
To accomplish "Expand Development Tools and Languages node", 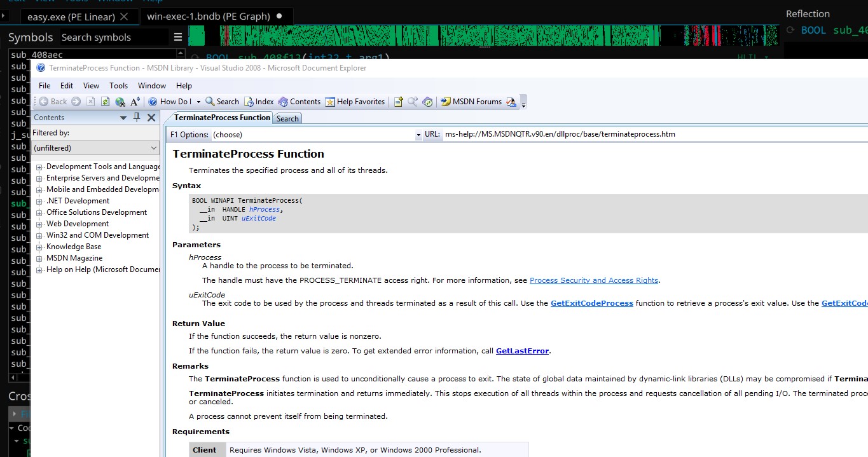I will click(x=39, y=167).
